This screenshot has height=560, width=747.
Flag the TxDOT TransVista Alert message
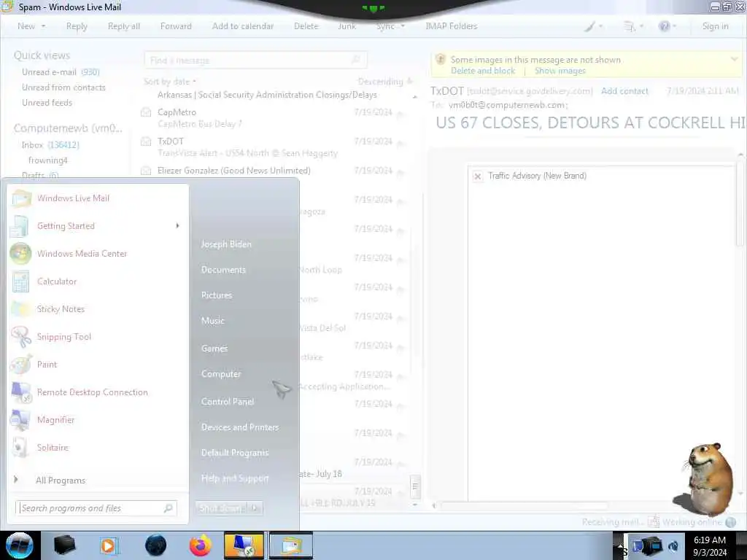coord(399,142)
